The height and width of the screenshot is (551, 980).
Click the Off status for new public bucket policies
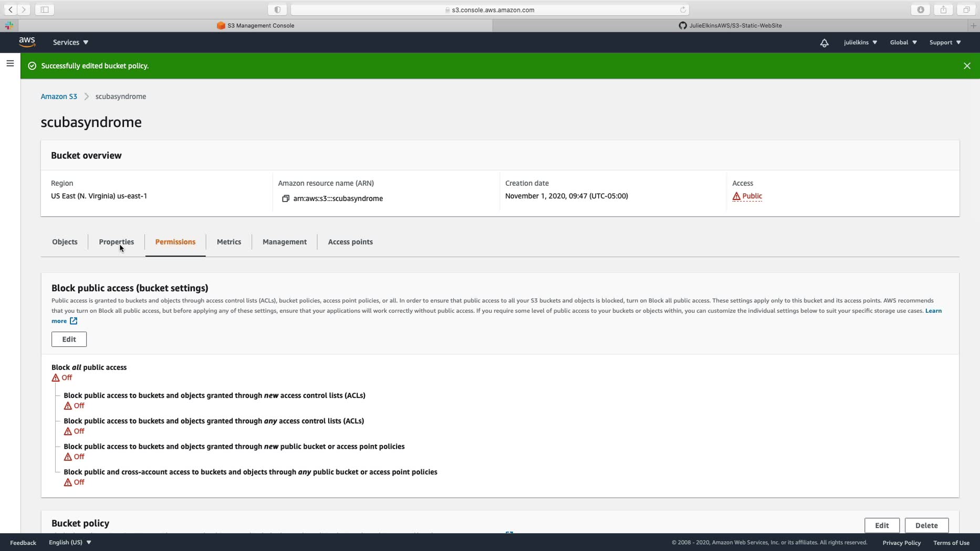click(79, 457)
